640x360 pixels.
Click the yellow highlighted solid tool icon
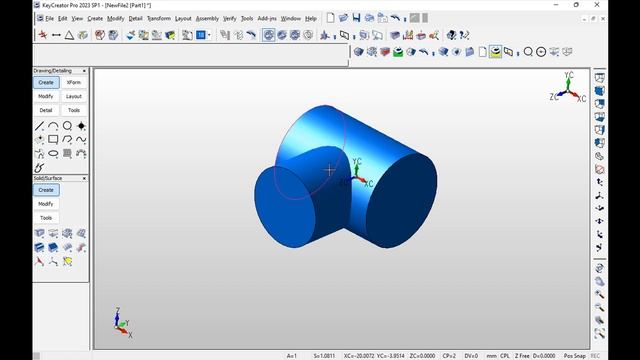[x=67, y=261]
